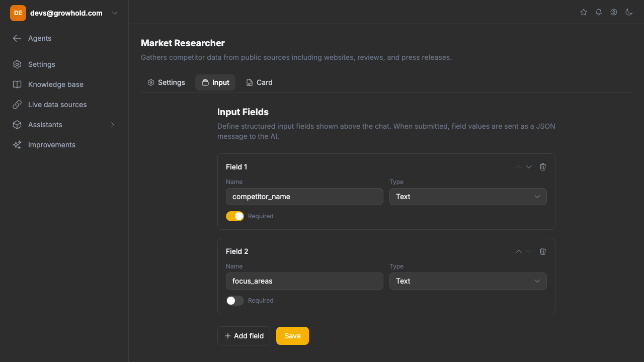Open the Knowledge base section
This screenshot has height=362, width=644.
(55, 84)
